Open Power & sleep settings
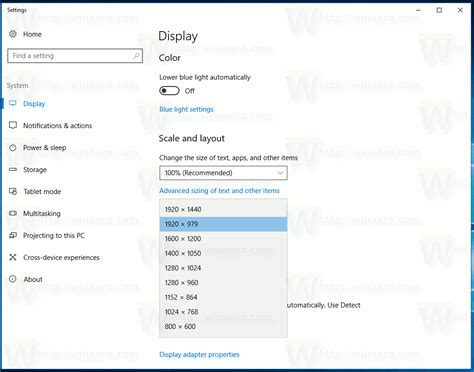Screen dimensions: 474x372 [x=44, y=148]
